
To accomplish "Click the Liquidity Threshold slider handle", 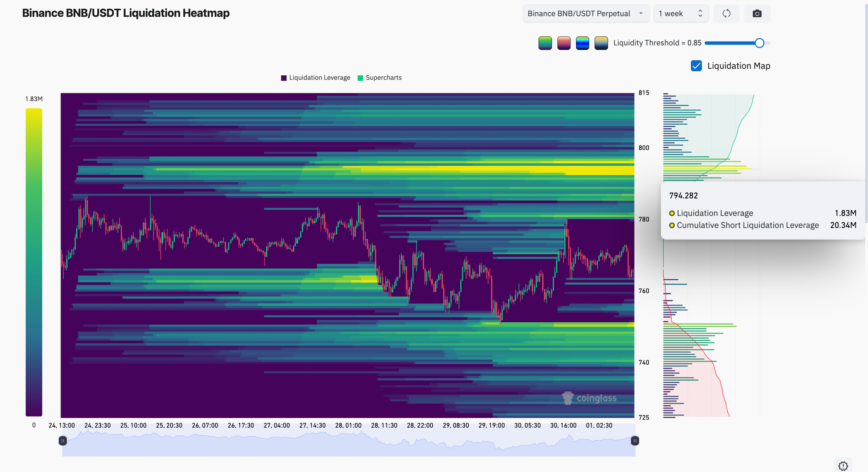I will [x=759, y=43].
